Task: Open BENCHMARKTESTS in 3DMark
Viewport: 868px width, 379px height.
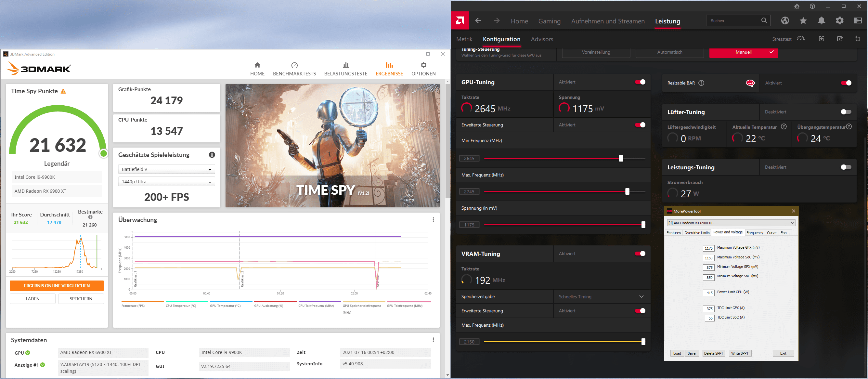Action: [x=294, y=69]
